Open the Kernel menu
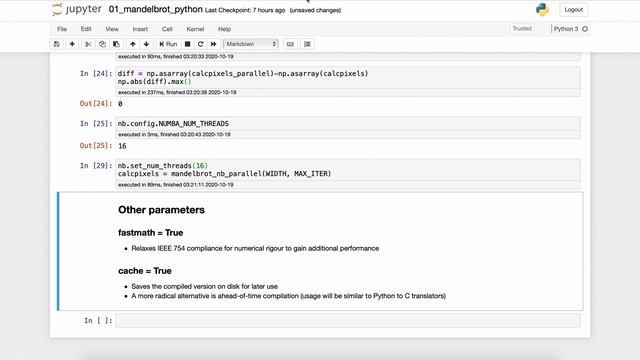 point(195,29)
